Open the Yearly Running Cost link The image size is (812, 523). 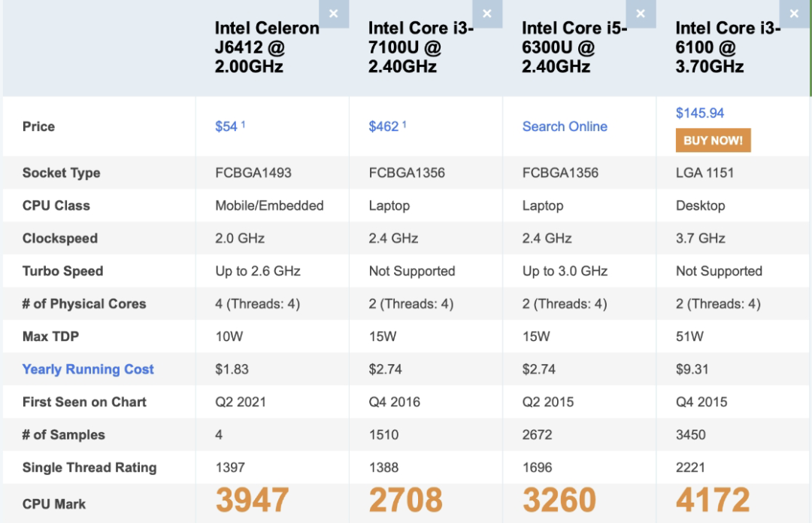tap(88, 369)
